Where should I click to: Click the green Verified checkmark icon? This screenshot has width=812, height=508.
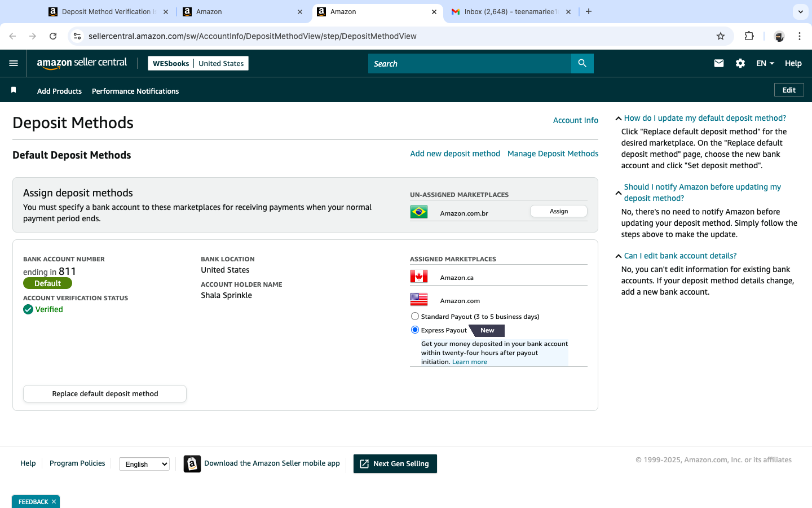[28, 309]
